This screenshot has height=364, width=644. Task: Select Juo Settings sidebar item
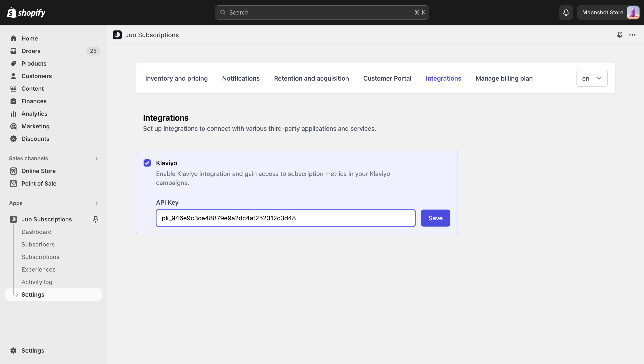53,295
